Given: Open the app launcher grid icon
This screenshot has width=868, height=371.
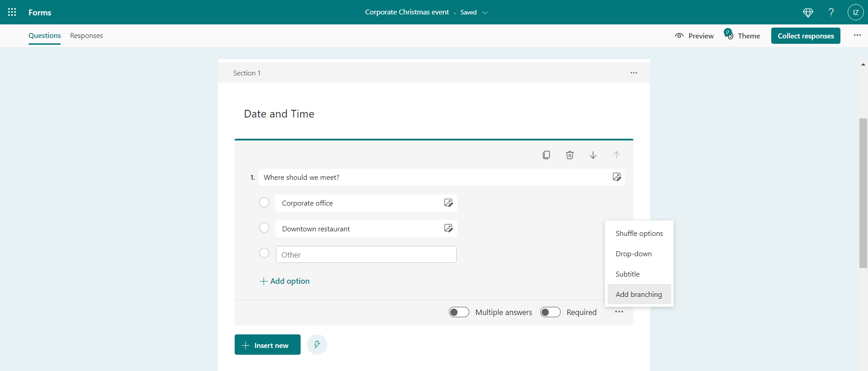Looking at the screenshot, I should coord(12,12).
